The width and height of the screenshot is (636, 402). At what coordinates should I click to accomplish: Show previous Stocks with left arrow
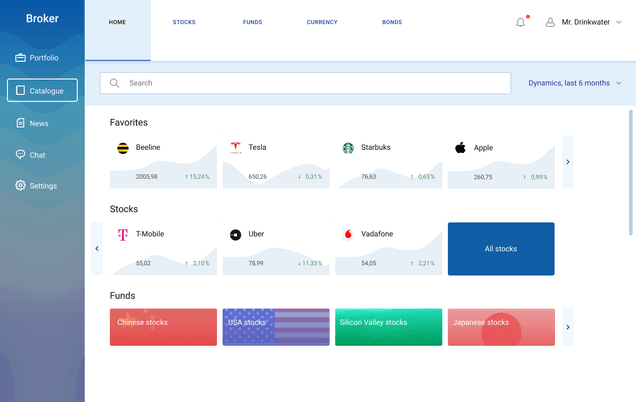[97, 248]
